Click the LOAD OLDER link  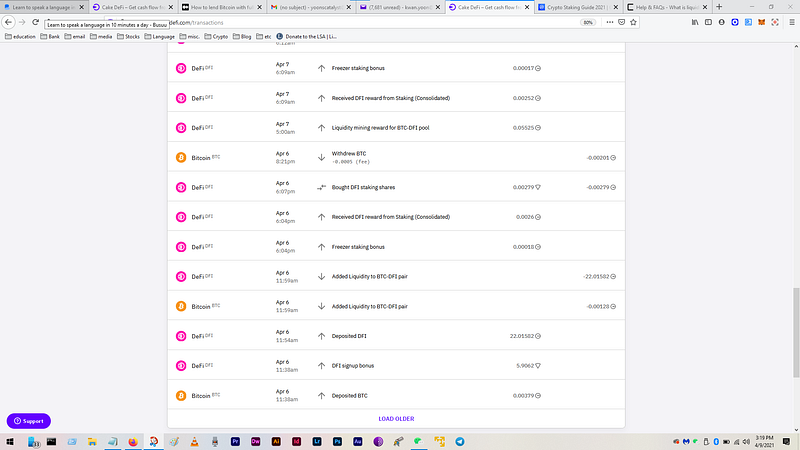pos(396,419)
